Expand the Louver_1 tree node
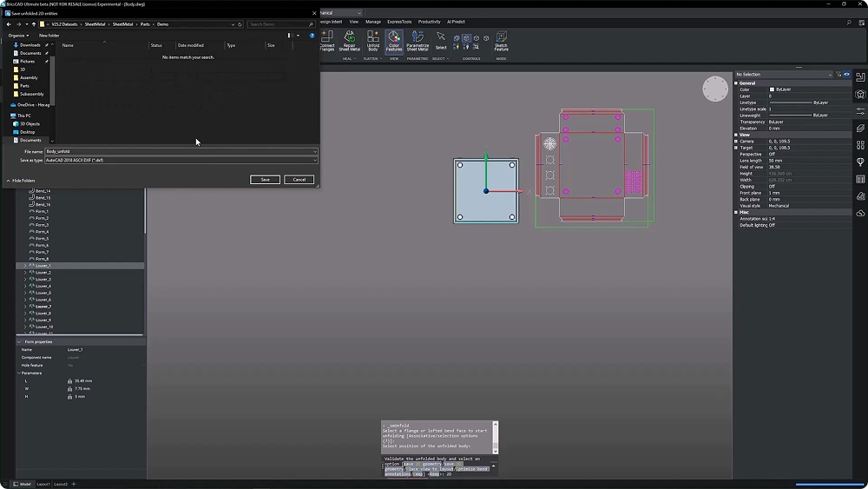Viewport: 868px width, 489px height. (x=25, y=266)
